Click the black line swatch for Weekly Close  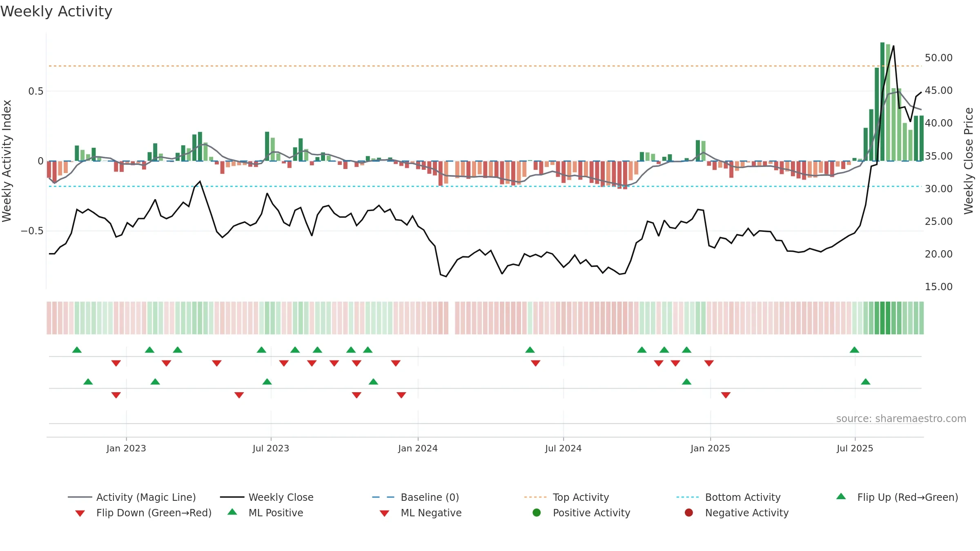232,497
